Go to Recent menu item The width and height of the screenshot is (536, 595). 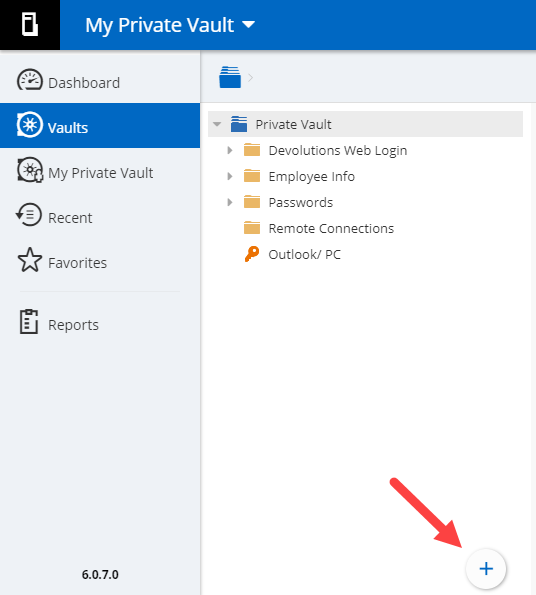(x=70, y=218)
